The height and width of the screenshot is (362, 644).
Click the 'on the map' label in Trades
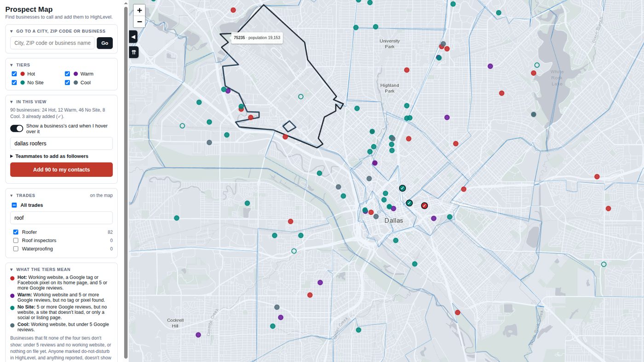pyautogui.click(x=101, y=195)
